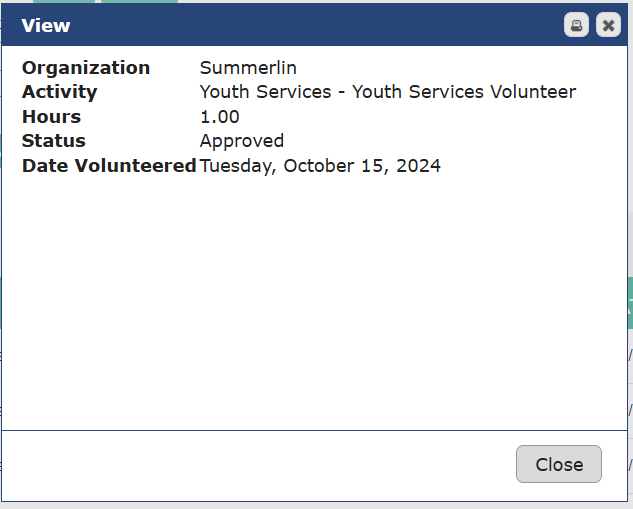Click the teal tab above dialog header
Image resolution: width=633 pixels, height=509 pixels.
(x=140, y=2)
